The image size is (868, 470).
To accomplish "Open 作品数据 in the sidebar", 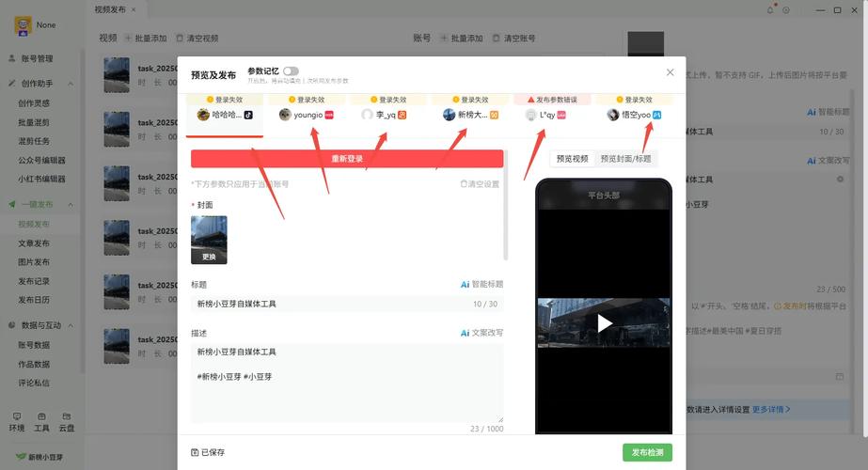I will pyautogui.click(x=34, y=365).
